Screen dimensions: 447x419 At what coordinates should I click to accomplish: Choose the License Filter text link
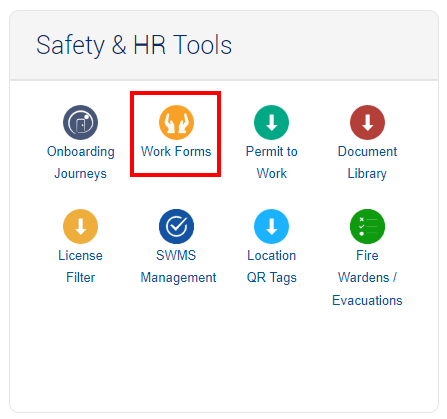click(x=80, y=266)
